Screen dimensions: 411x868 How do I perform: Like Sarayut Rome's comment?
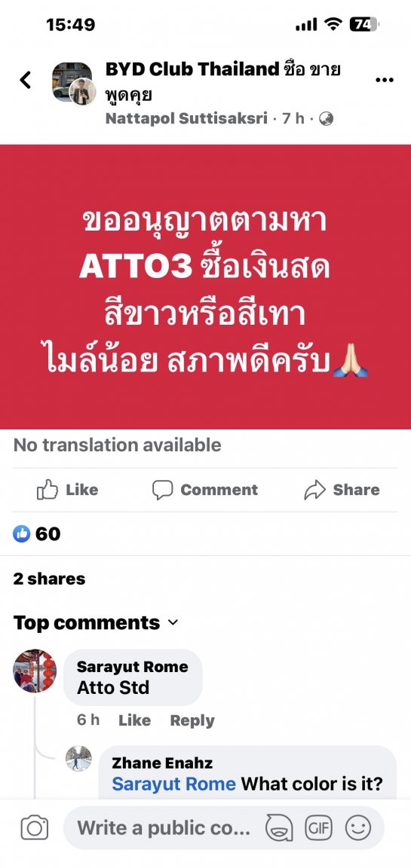point(134,720)
